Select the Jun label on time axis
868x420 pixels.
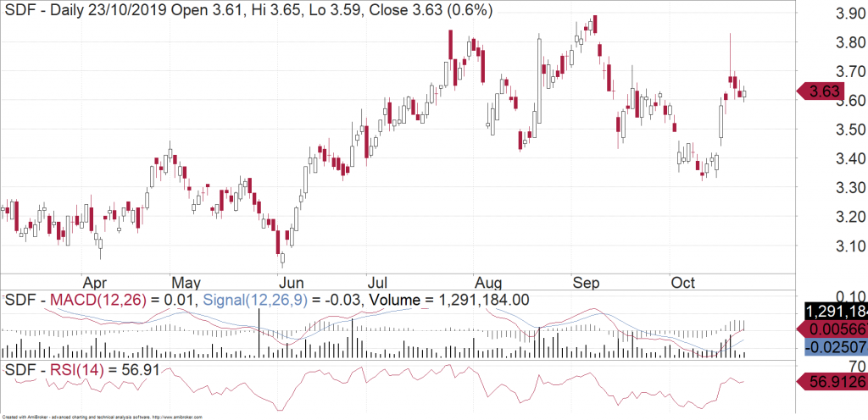292,282
